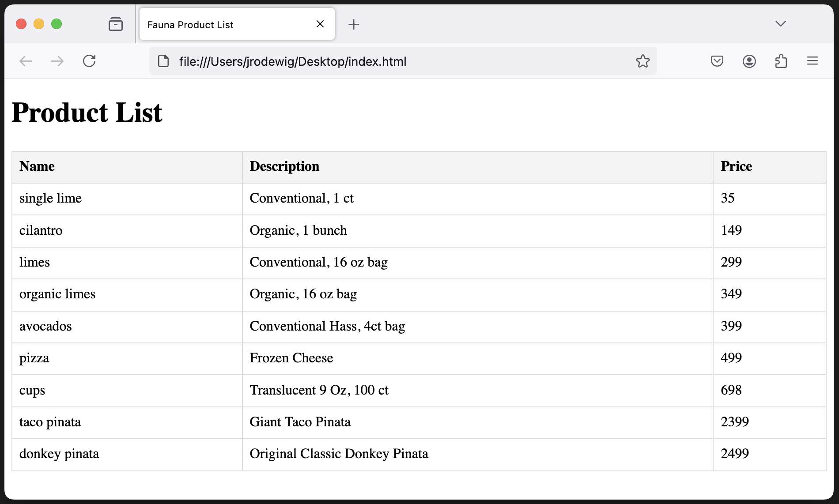The width and height of the screenshot is (839, 504).
Task: Select the 'taco pinata' name cell
Action: tap(127, 422)
